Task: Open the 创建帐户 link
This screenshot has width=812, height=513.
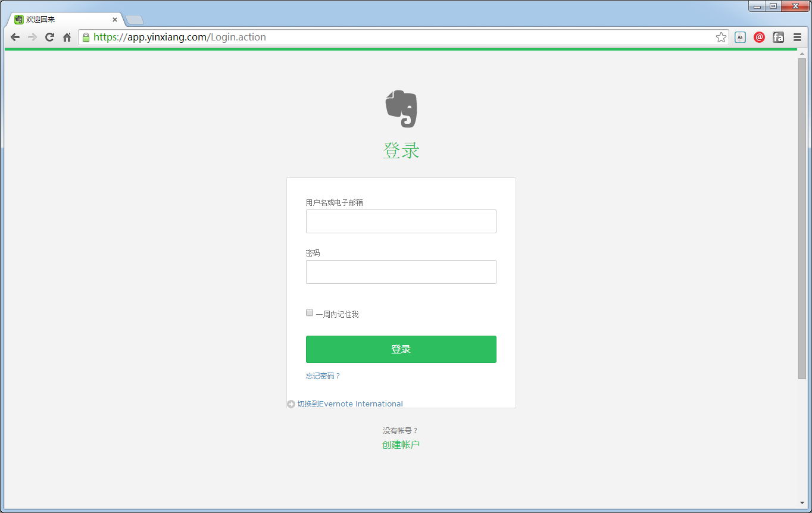Action: 401,445
